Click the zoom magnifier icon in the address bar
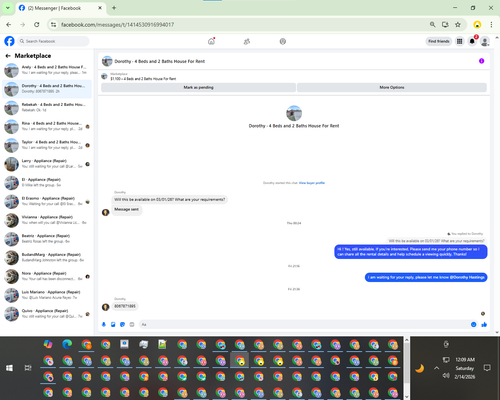500x400 pixels. tap(432, 24)
